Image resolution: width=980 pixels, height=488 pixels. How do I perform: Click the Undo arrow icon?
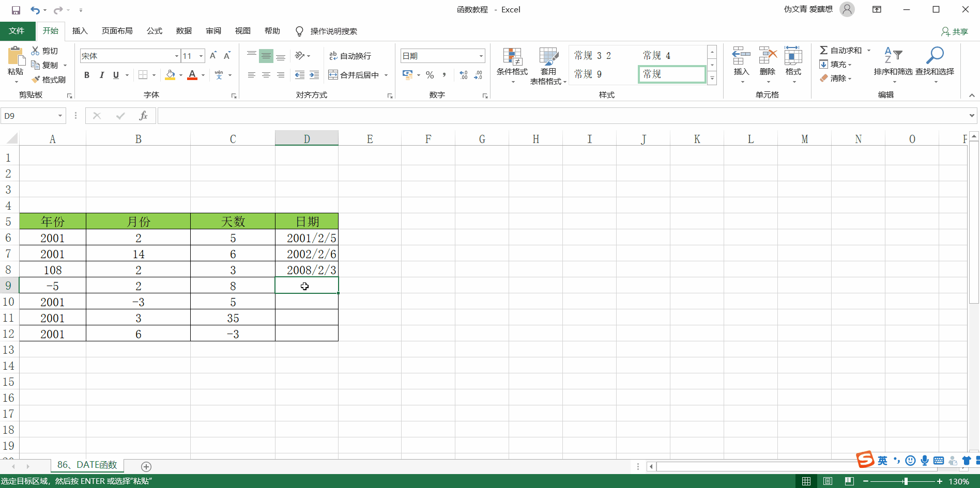pyautogui.click(x=35, y=10)
